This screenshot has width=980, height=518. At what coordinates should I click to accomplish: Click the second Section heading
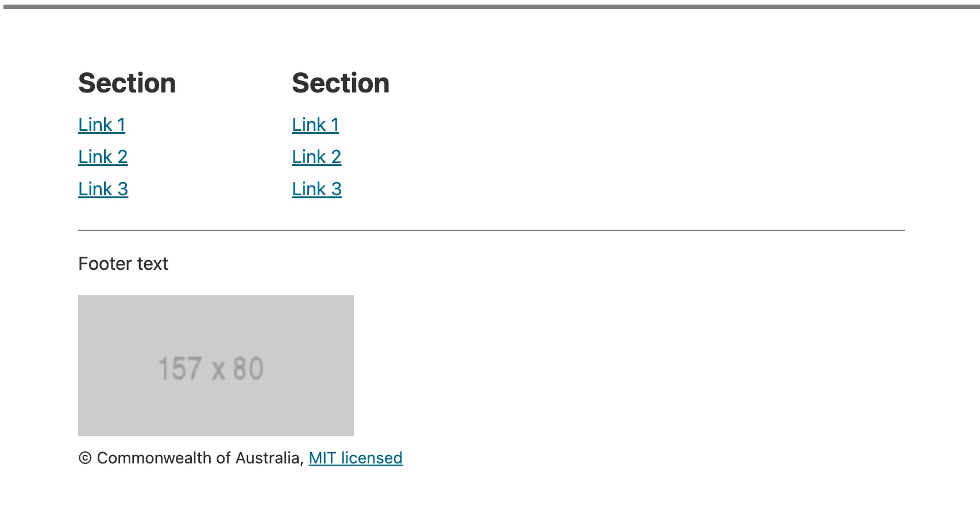coord(341,83)
